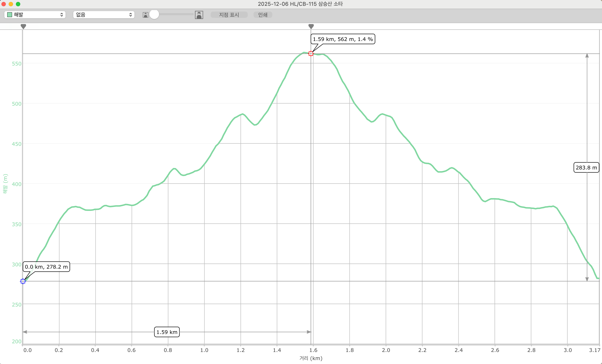
Task: Toggle the 지점 표시 button
Action: click(x=229, y=15)
